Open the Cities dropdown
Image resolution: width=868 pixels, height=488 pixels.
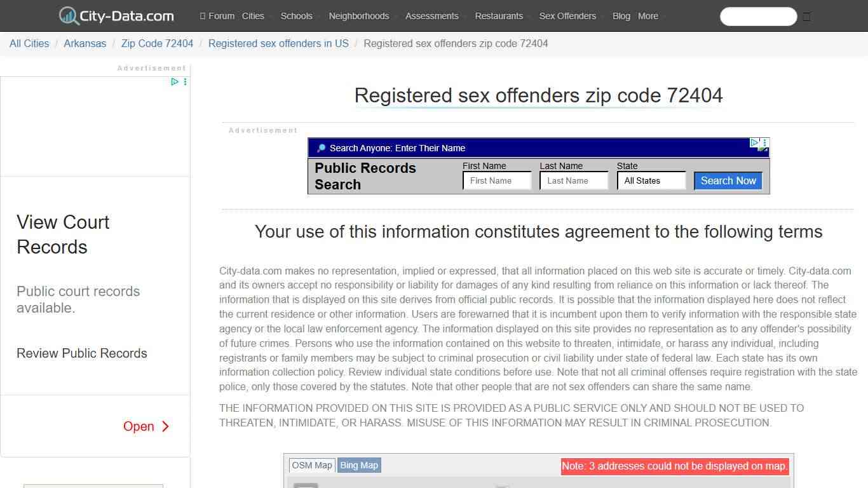coord(253,16)
